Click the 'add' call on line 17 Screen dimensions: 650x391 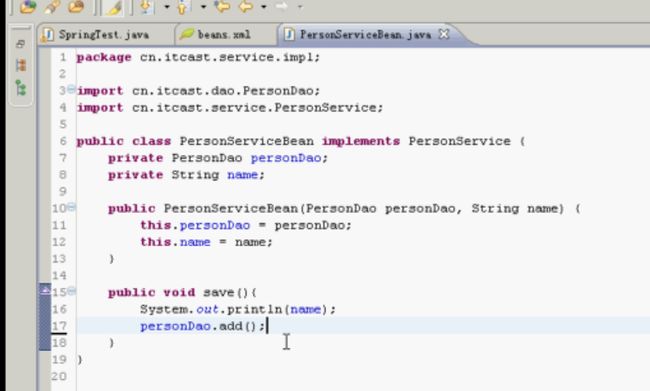(x=231, y=326)
